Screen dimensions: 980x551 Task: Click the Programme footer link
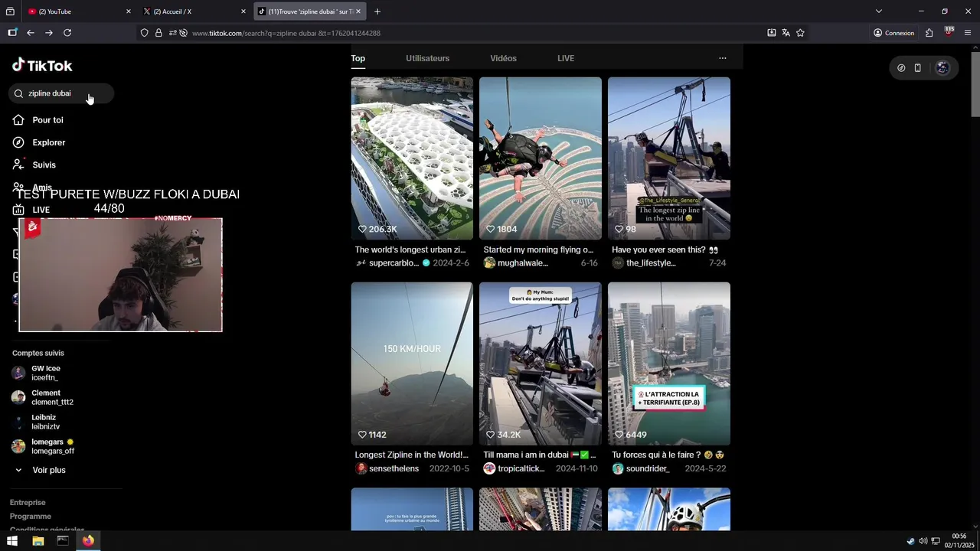click(31, 517)
